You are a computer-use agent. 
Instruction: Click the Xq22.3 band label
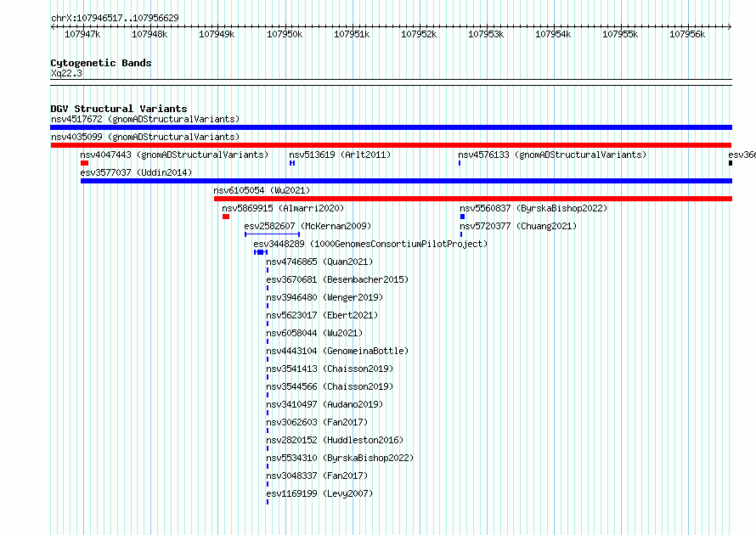[66, 73]
